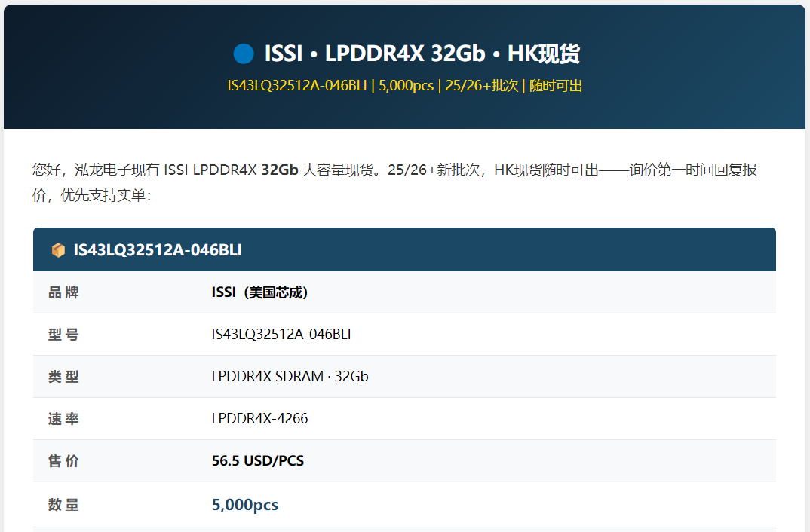Click the package box icon beside IS43LQ32512A-046BLI

(58, 250)
